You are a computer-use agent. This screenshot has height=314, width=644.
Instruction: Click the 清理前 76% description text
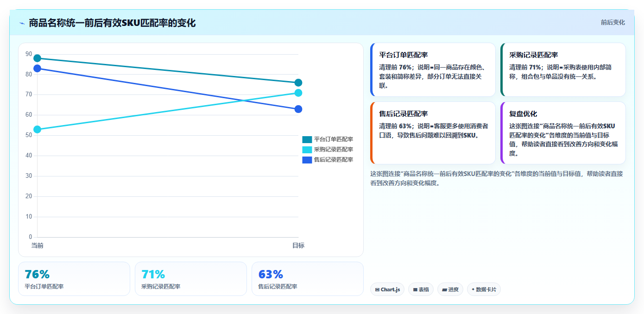[x=433, y=76]
